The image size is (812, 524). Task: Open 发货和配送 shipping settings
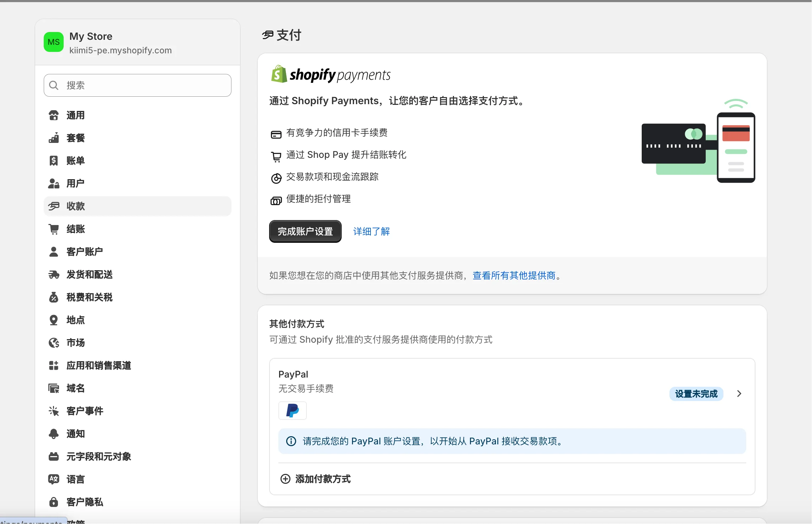pyautogui.click(x=138, y=274)
